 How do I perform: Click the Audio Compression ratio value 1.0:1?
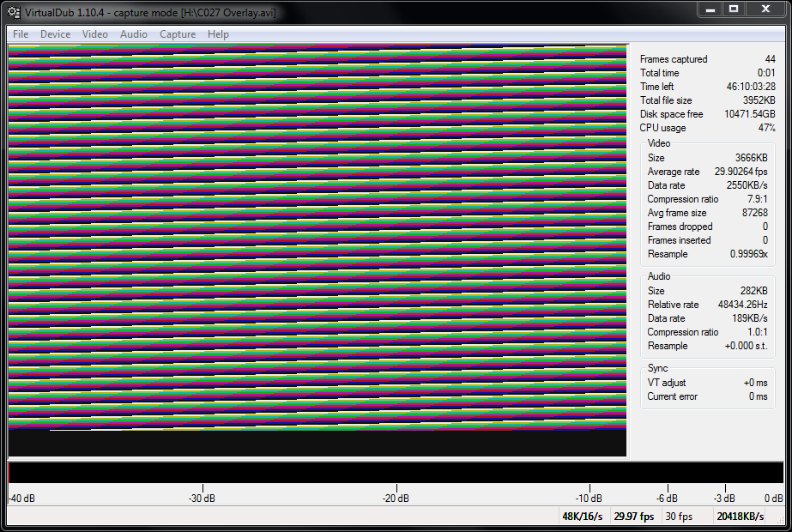[x=757, y=332]
